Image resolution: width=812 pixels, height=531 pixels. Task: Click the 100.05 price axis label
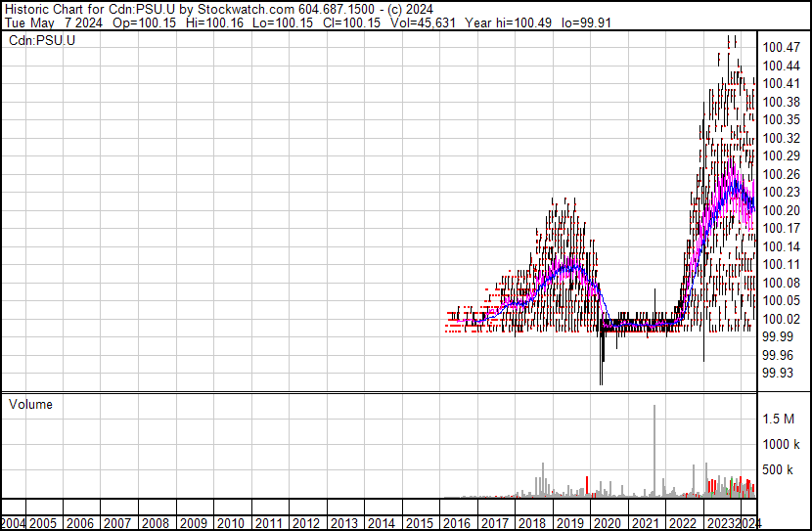[x=781, y=300]
